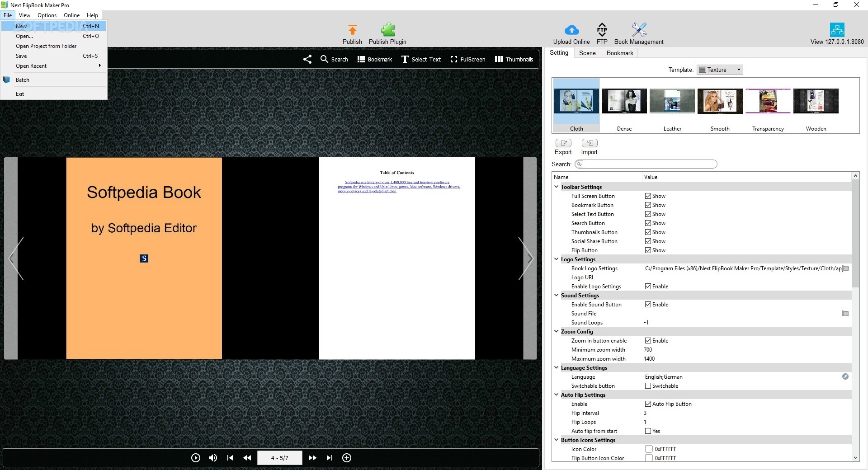This screenshot has width=868, height=470.
Task: Collapse Logo Settings group
Action: point(557,259)
